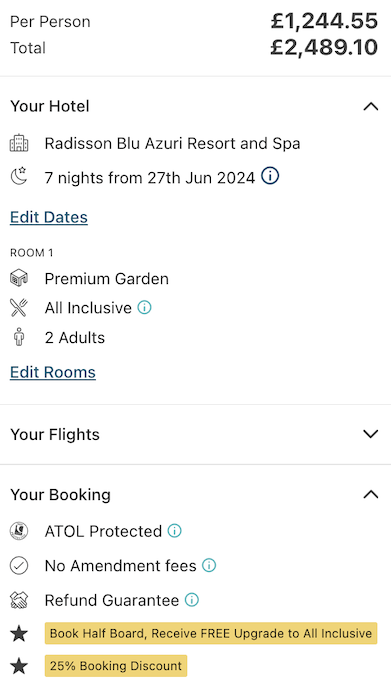Open the Edit Rooms link
This screenshot has width=391, height=700.
[53, 372]
